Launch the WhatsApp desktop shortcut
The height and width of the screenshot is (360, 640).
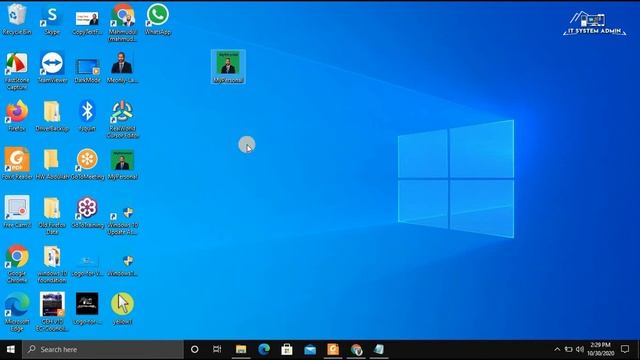pyautogui.click(x=158, y=19)
